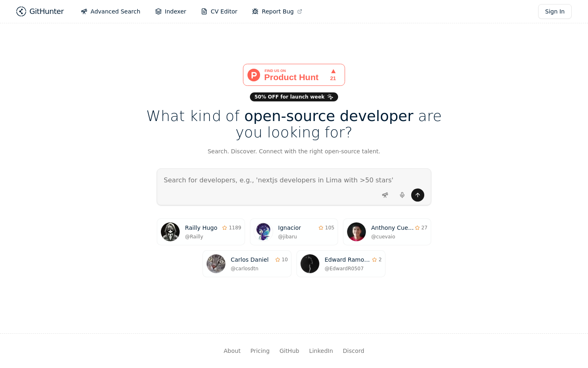This screenshot has width=588, height=368.
Task: Click the @carlosdtn username text
Action: (x=245, y=269)
